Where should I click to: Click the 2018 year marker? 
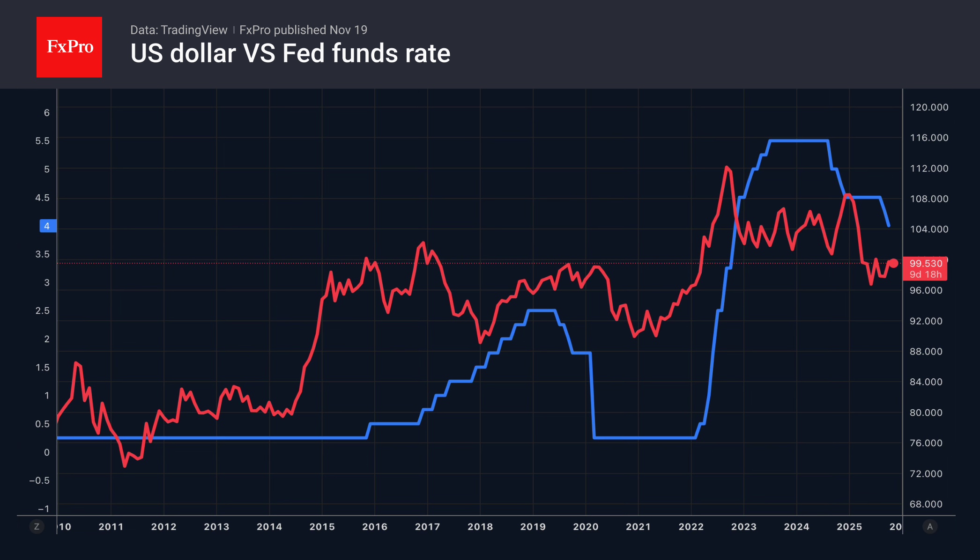[x=480, y=527]
